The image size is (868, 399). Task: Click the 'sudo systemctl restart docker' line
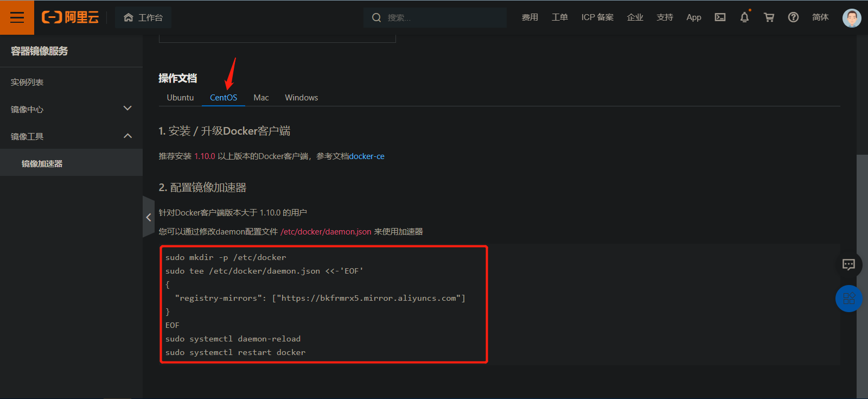tap(235, 352)
